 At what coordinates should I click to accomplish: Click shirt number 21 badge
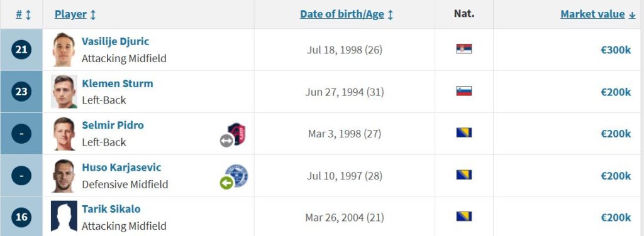[21, 50]
